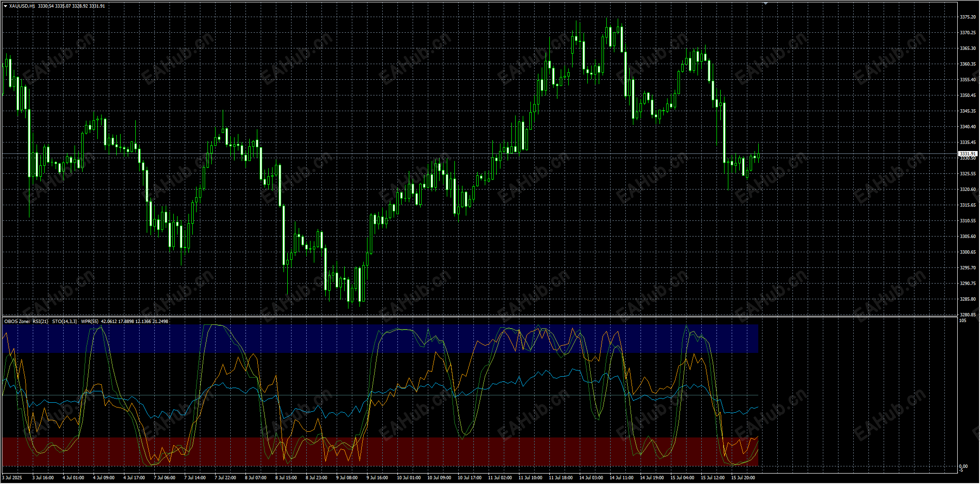Click the 3370.25 price scale label
Screen dimensions: 980x484
(x=968, y=33)
